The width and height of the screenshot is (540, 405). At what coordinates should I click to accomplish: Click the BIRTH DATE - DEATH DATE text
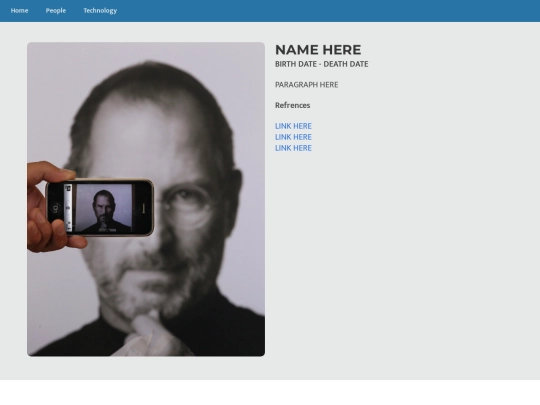pyautogui.click(x=322, y=64)
